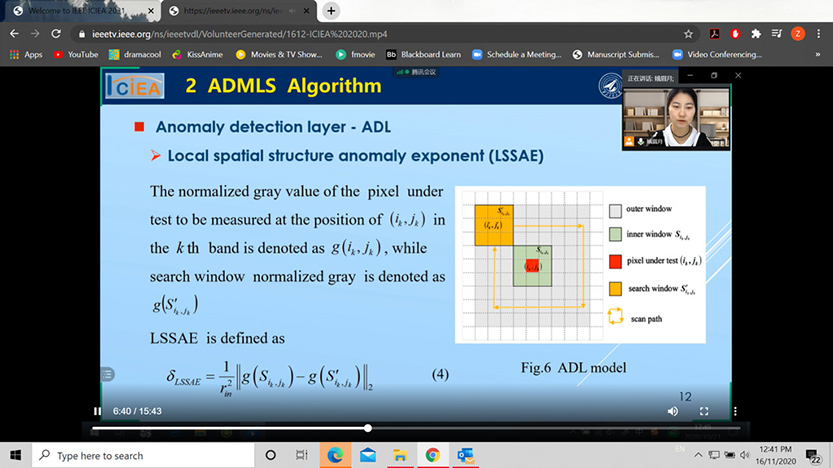This screenshot has height=468, width=833.
Task: Open the Movies & TV Show bookmark
Action: coord(279,54)
